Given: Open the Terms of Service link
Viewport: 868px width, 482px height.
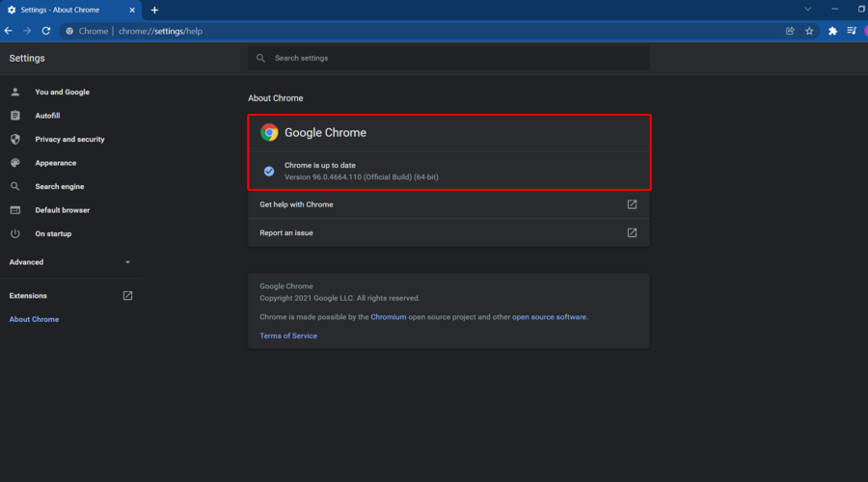Looking at the screenshot, I should (x=288, y=335).
